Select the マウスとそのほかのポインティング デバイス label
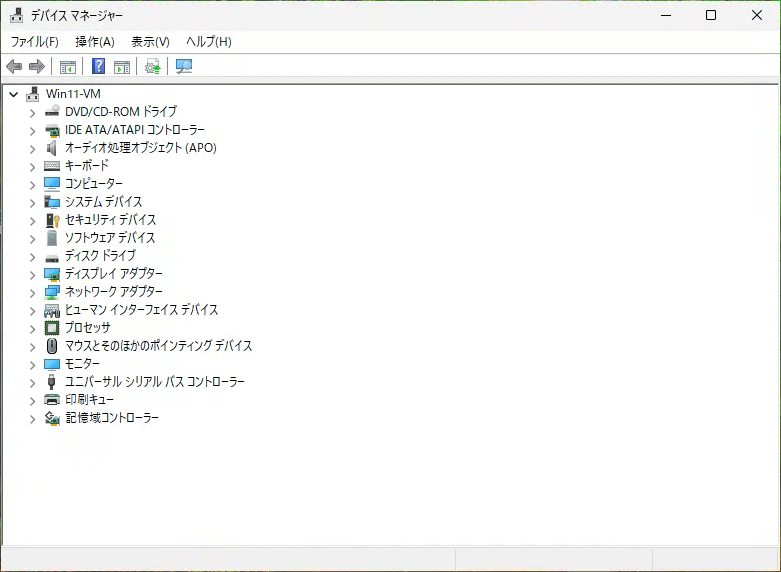Viewport: 781px width, 572px height. click(158, 346)
